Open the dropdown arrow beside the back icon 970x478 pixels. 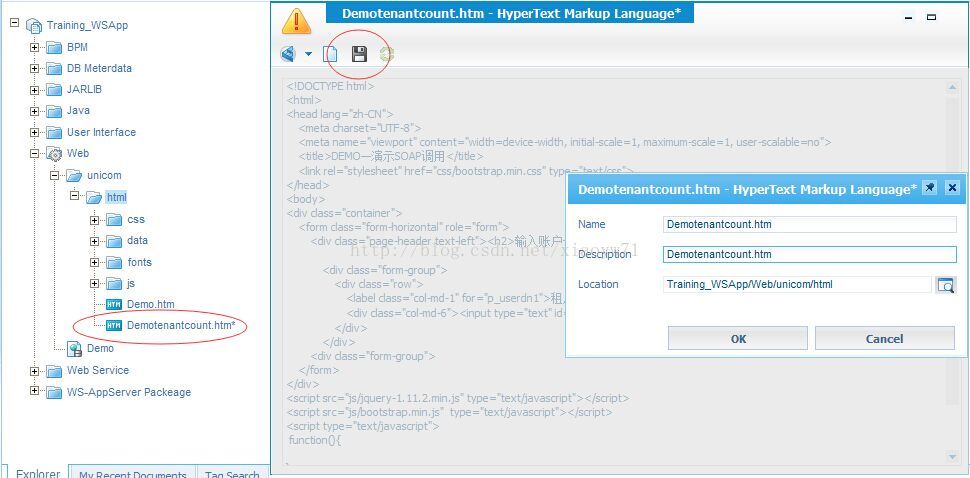click(308, 54)
